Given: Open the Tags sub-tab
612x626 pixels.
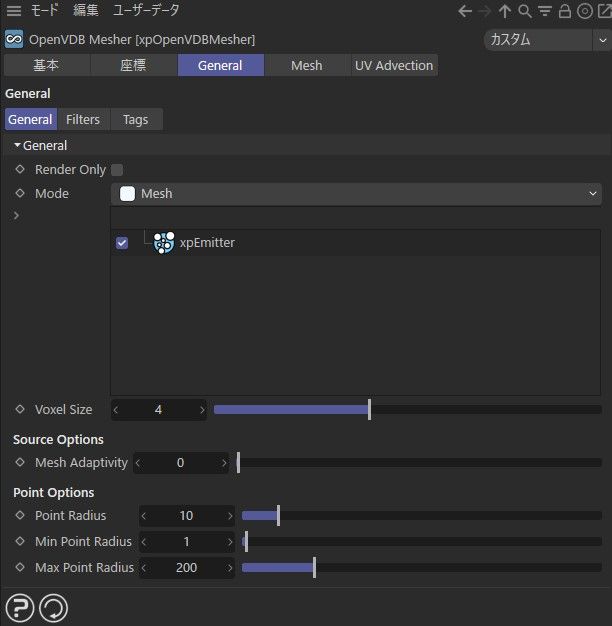Looking at the screenshot, I should (136, 119).
